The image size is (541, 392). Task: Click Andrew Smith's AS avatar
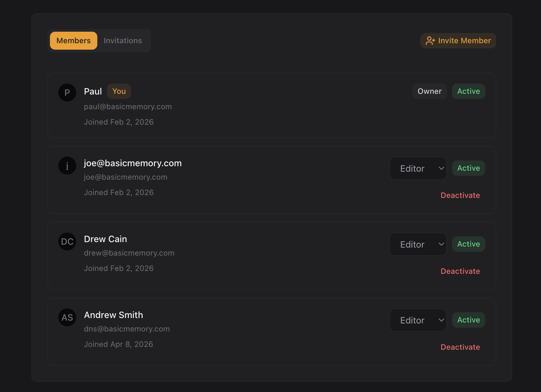67,317
